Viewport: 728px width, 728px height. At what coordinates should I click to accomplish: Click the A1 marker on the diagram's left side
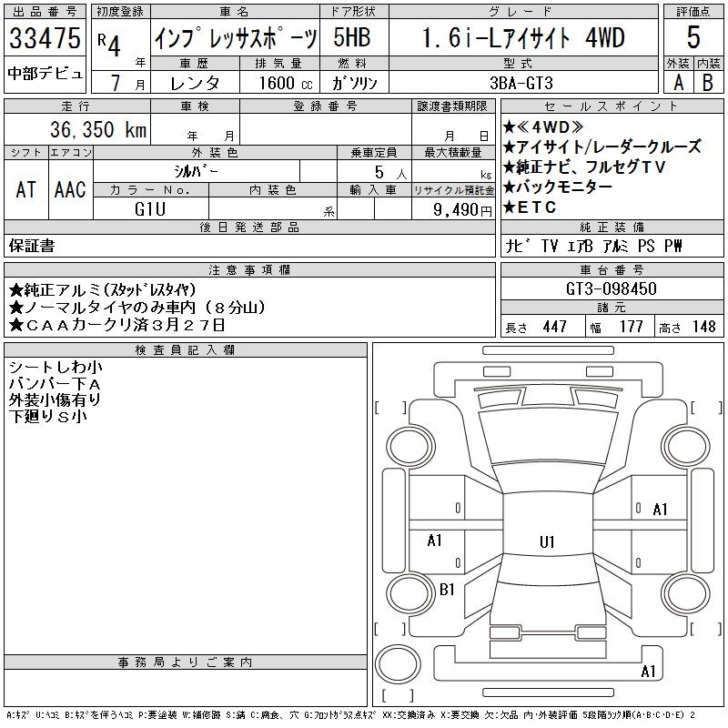(x=434, y=541)
